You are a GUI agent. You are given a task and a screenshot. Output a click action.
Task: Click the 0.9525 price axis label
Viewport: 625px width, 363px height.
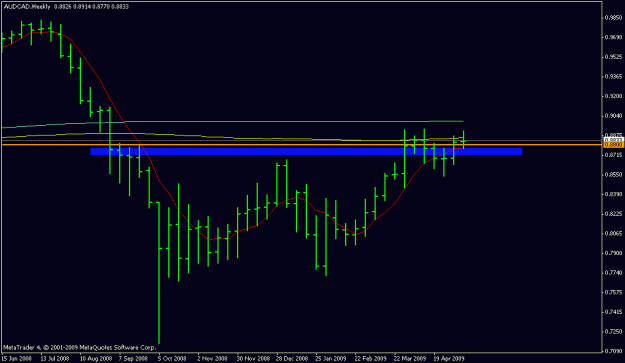[x=613, y=57]
